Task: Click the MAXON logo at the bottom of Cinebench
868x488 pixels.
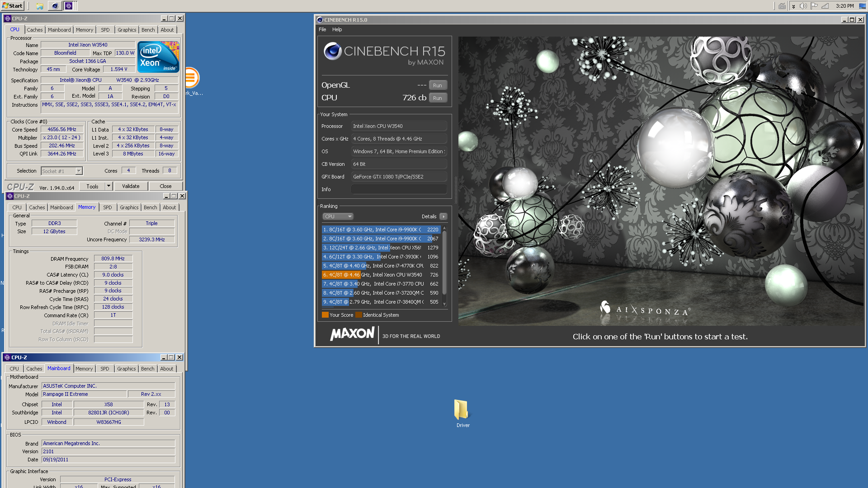Action: click(x=352, y=334)
